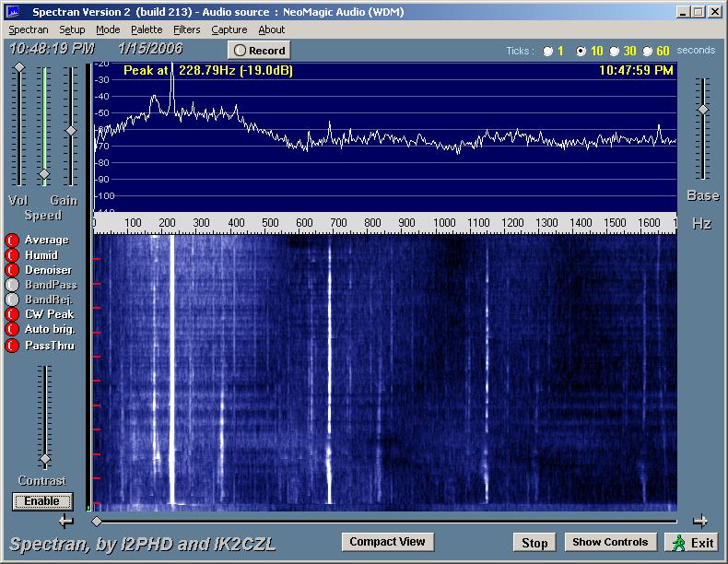This screenshot has width=728, height=564.
Task: Click the Vol slider handle
Action: click(x=19, y=67)
